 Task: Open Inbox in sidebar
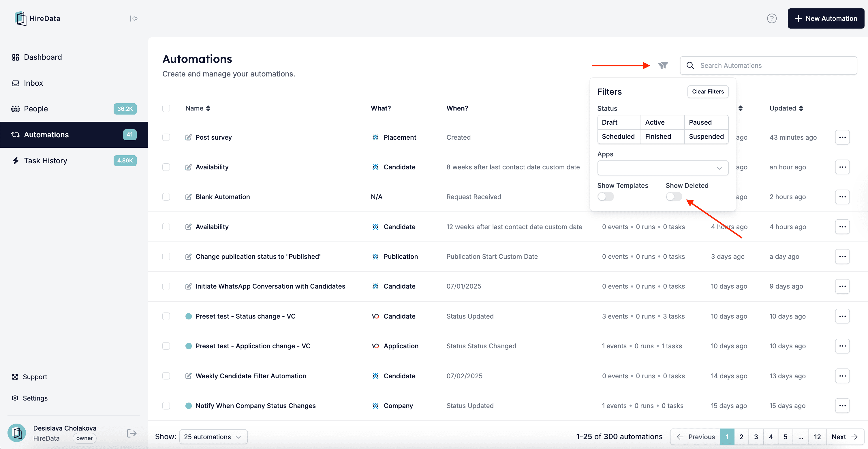click(74, 83)
